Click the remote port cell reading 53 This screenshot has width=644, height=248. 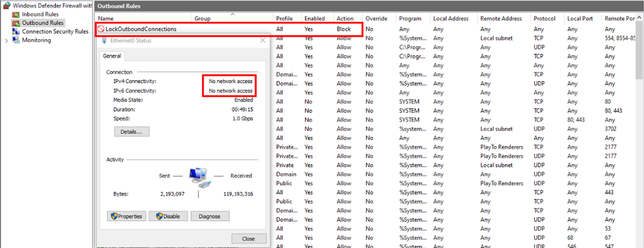coord(608,229)
